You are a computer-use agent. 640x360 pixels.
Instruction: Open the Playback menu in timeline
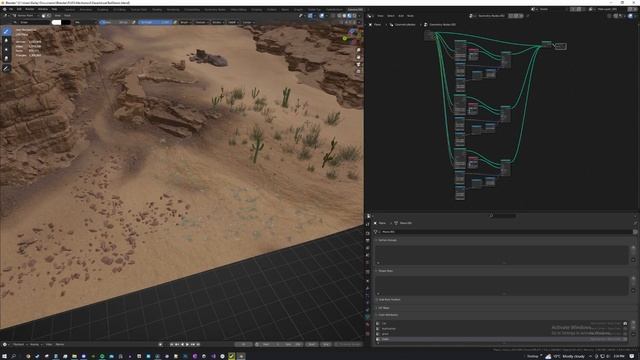click(x=18, y=344)
